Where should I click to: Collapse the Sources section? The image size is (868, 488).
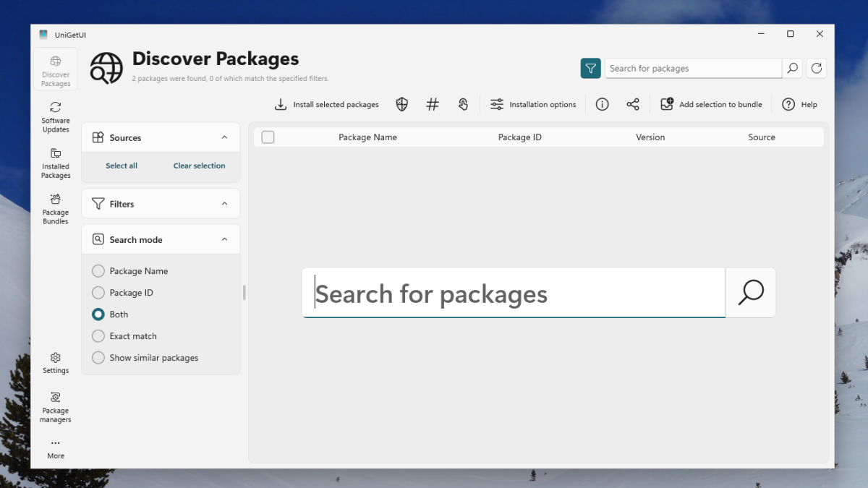pyautogui.click(x=224, y=137)
